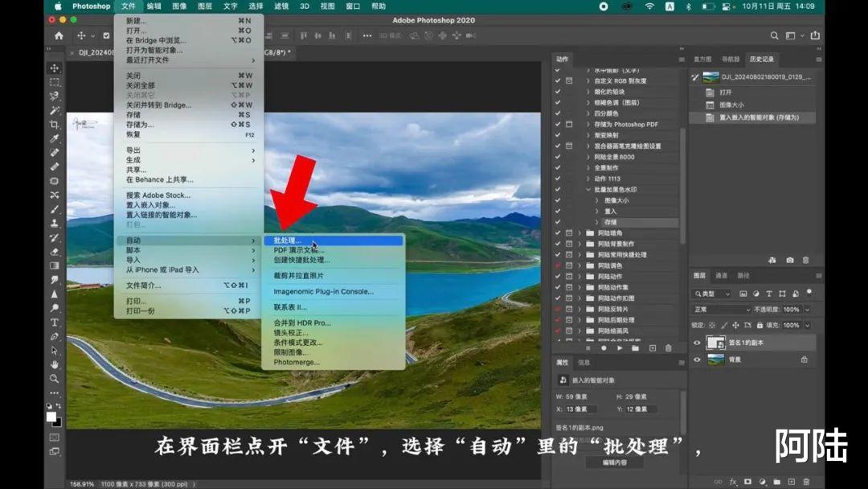Toggle checkmark for 渐变映射 action
Image resolution: width=868 pixels, height=489 pixels.
click(x=558, y=135)
